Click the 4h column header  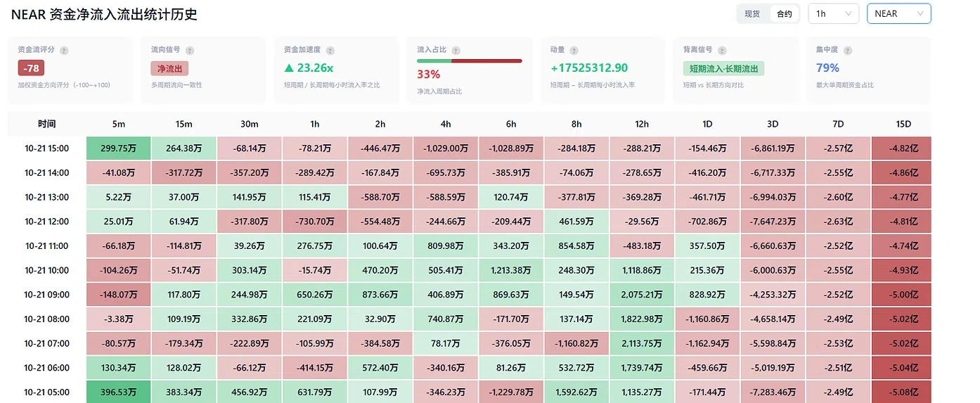[x=445, y=124]
